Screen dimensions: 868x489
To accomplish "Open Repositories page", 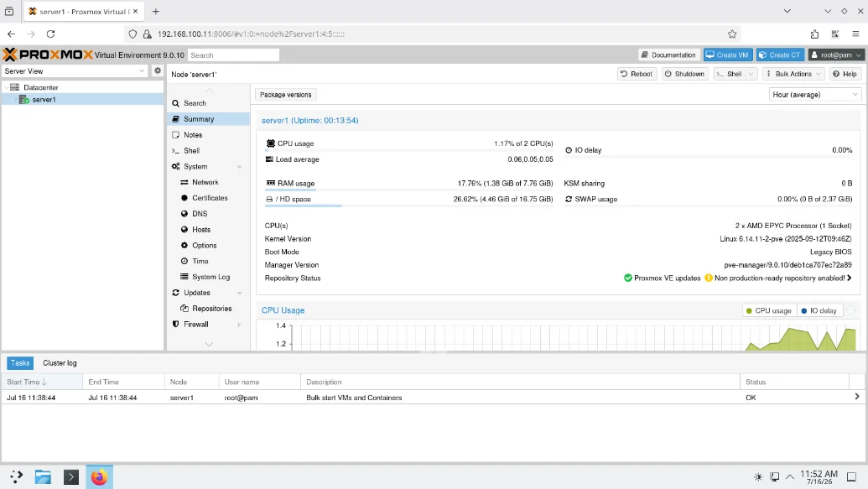I will click(x=208, y=309).
